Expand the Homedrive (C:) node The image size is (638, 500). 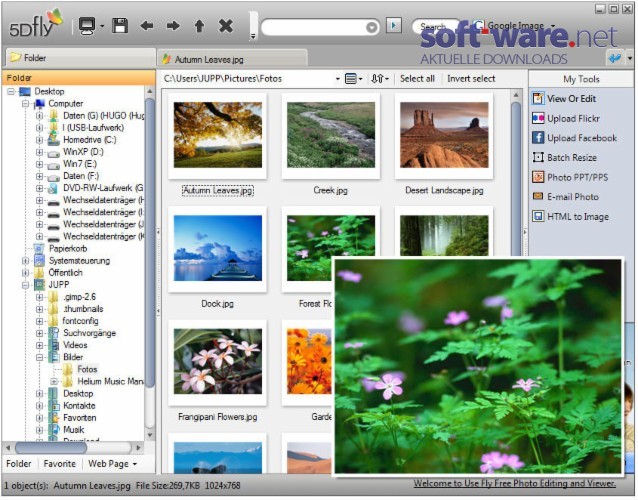click(x=39, y=140)
